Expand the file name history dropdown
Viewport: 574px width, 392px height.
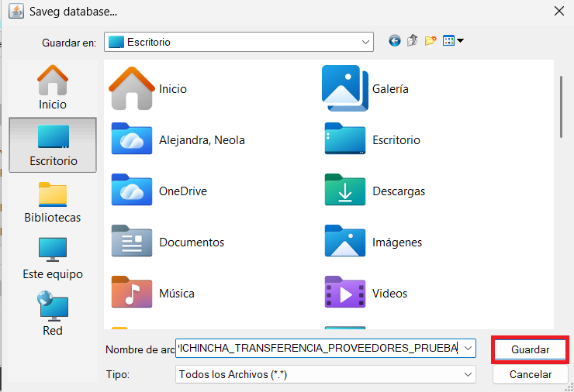(x=468, y=348)
